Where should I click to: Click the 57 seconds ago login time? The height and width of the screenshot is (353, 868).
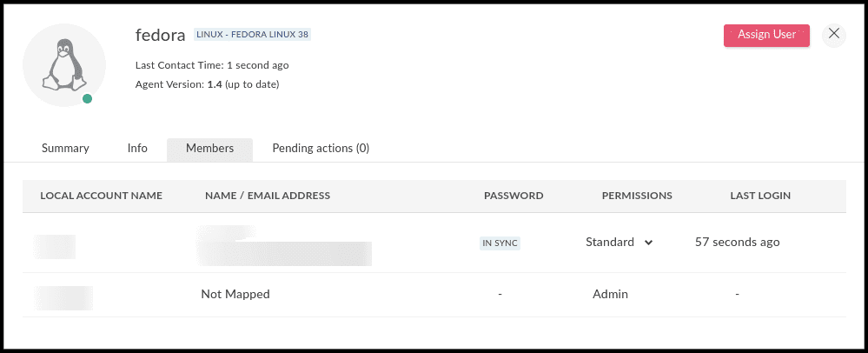pyautogui.click(x=737, y=243)
